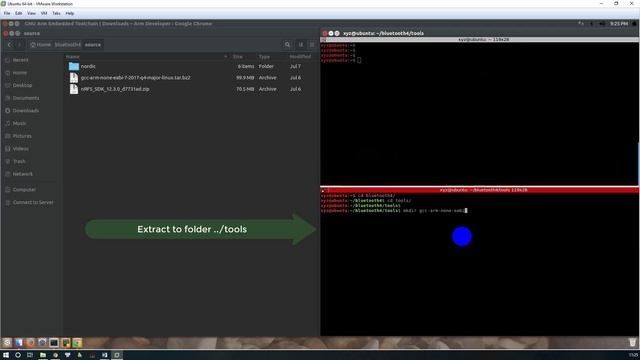
Task: Select the bluetooth4 breadcrumb in the path bar
Action: coord(68,44)
